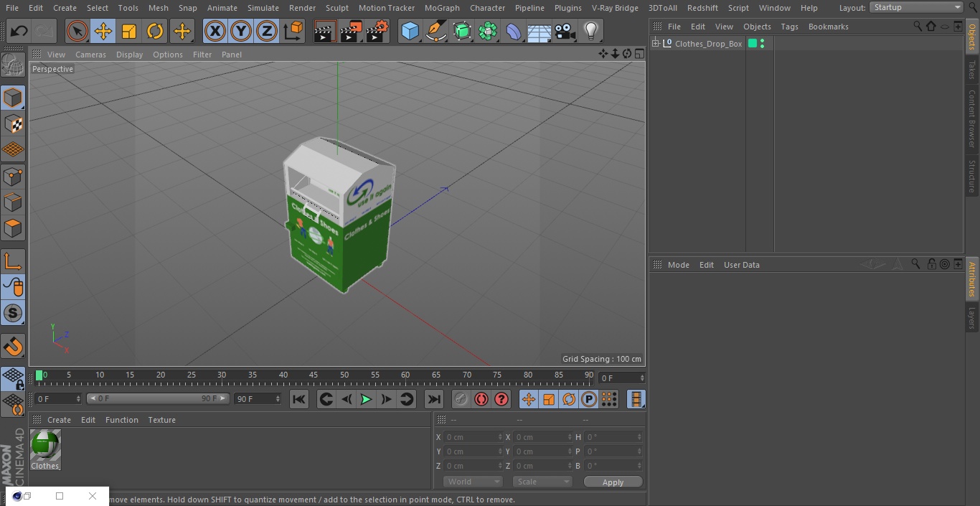980x506 pixels.
Task: Switch to Model mode
Action: 13,98
